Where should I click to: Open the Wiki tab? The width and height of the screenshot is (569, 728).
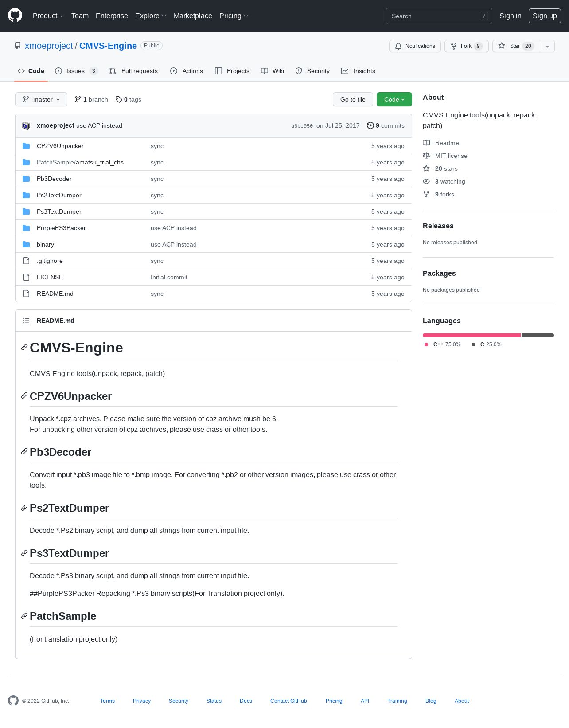click(273, 71)
